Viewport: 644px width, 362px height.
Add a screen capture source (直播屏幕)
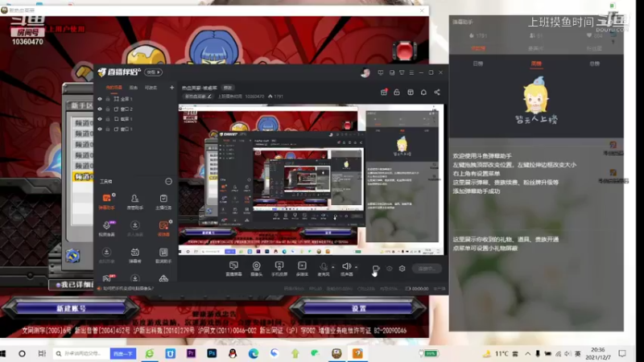coord(233,269)
